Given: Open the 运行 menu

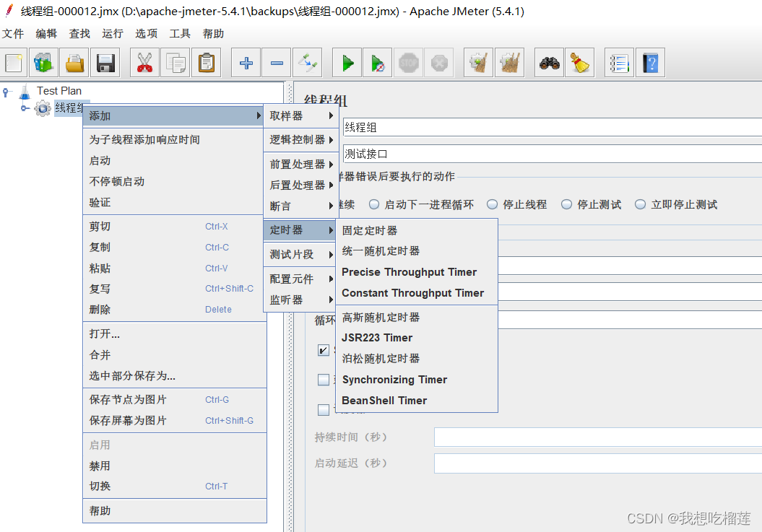Looking at the screenshot, I should pyautogui.click(x=113, y=33).
